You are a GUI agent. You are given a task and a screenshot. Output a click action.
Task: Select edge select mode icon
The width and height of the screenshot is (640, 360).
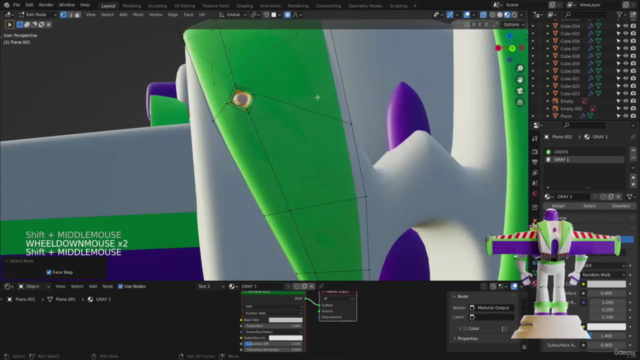point(70,15)
